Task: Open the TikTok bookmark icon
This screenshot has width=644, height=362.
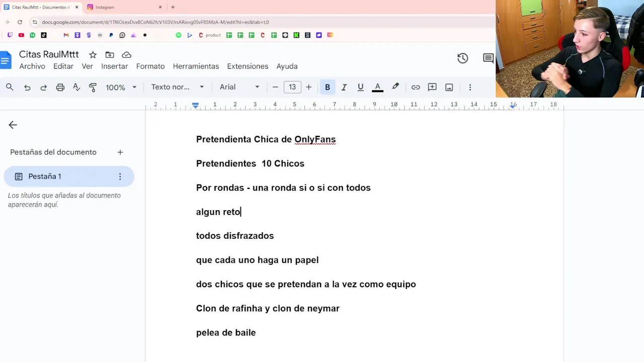Action: (44, 35)
